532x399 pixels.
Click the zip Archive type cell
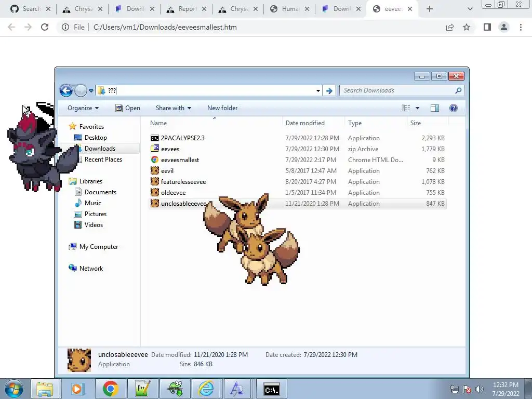[363, 149]
